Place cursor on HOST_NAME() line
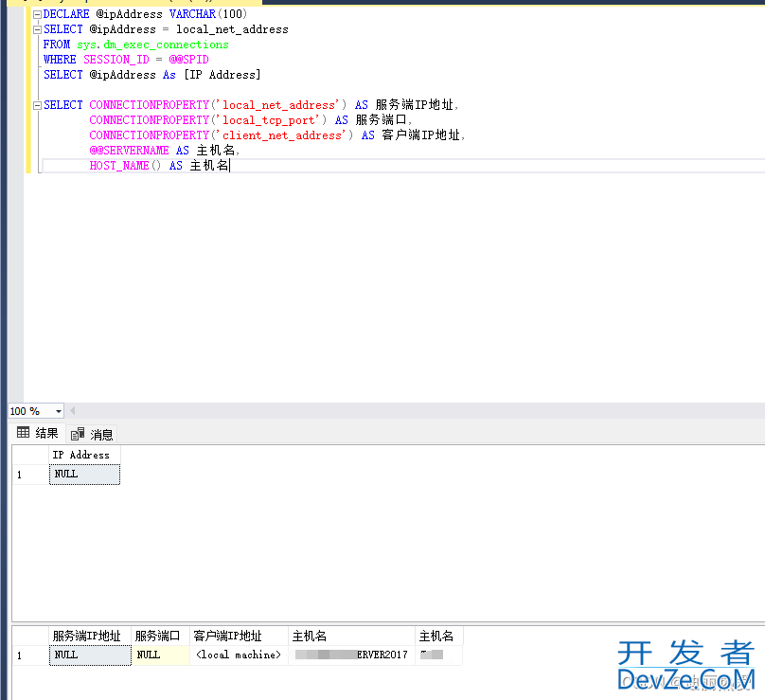This screenshot has height=700, width=765. click(403, 166)
